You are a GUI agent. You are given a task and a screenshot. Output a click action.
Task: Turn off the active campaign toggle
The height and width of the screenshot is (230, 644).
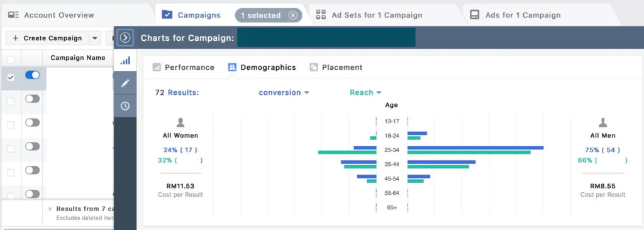(x=33, y=75)
